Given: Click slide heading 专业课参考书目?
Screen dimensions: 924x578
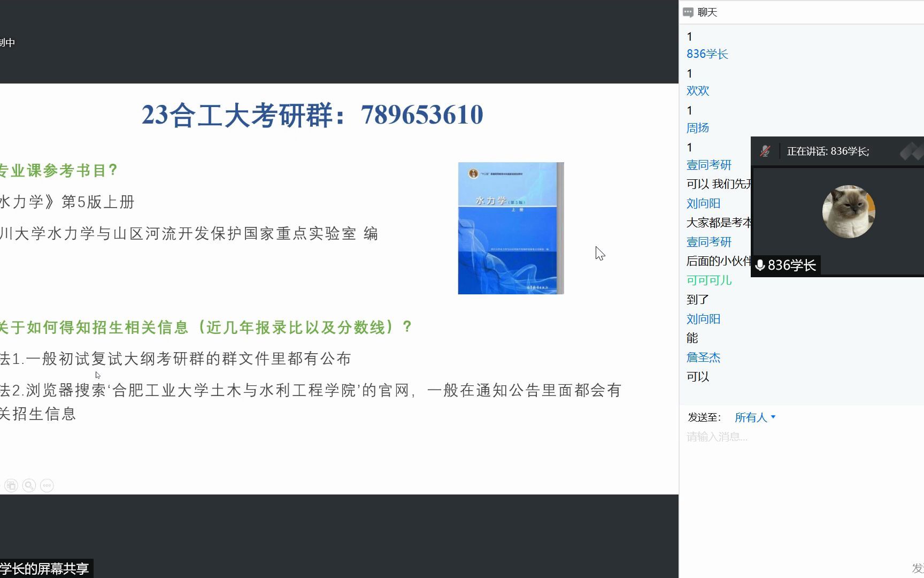Looking at the screenshot, I should tap(58, 171).
